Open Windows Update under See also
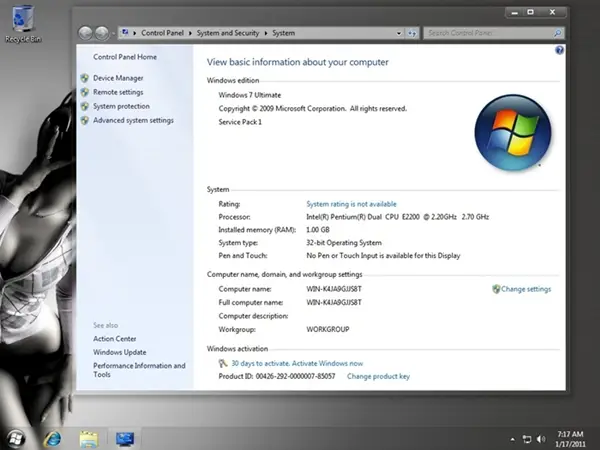This screenshot has height=450, width=600. [x=119, y=352]
